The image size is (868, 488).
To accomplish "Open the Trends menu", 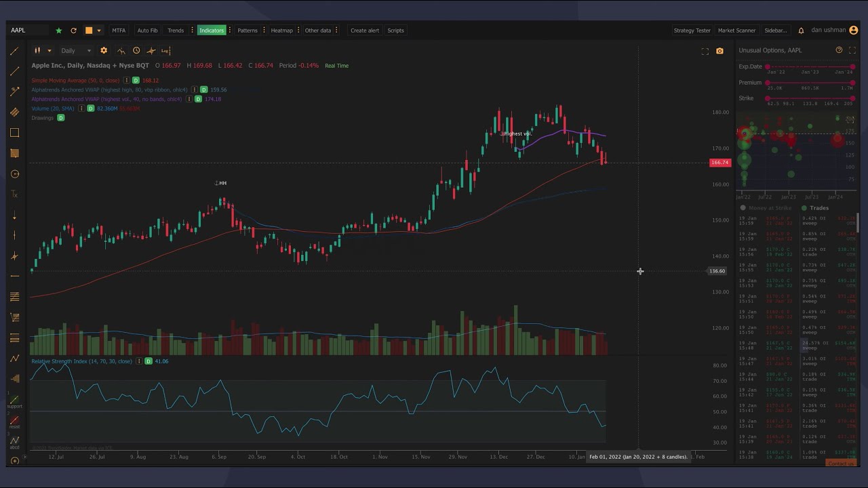I will point(176,30).
